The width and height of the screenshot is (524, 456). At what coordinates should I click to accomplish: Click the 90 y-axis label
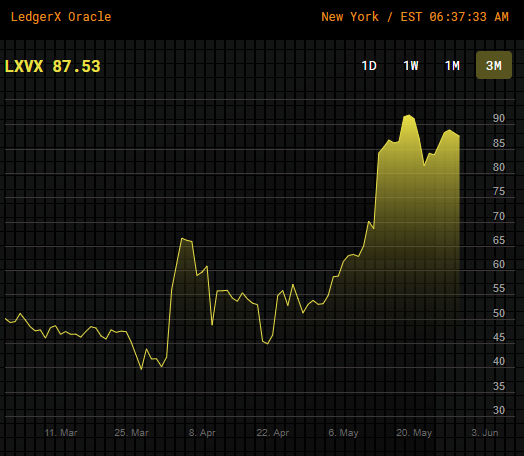point(499,118)
